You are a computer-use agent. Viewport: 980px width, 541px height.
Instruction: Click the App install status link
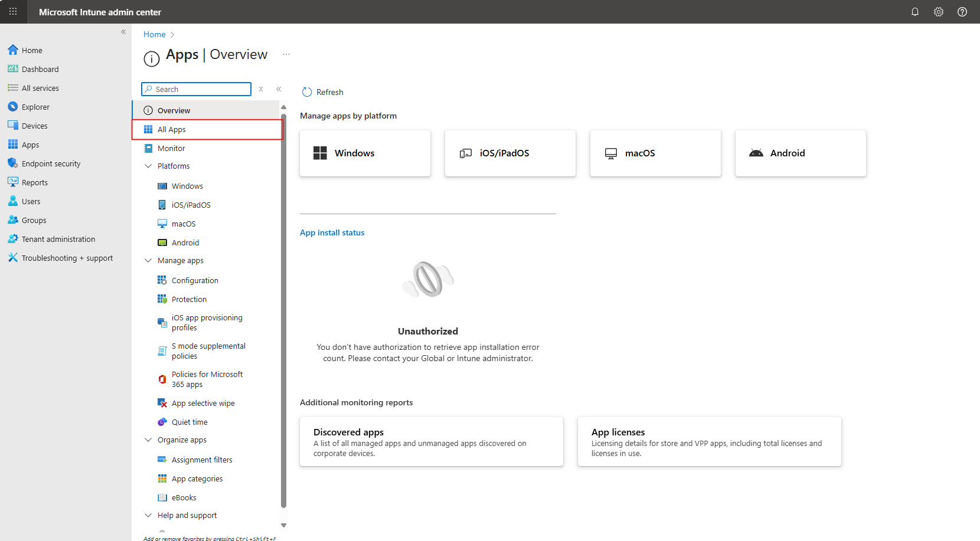click(332, 233)
